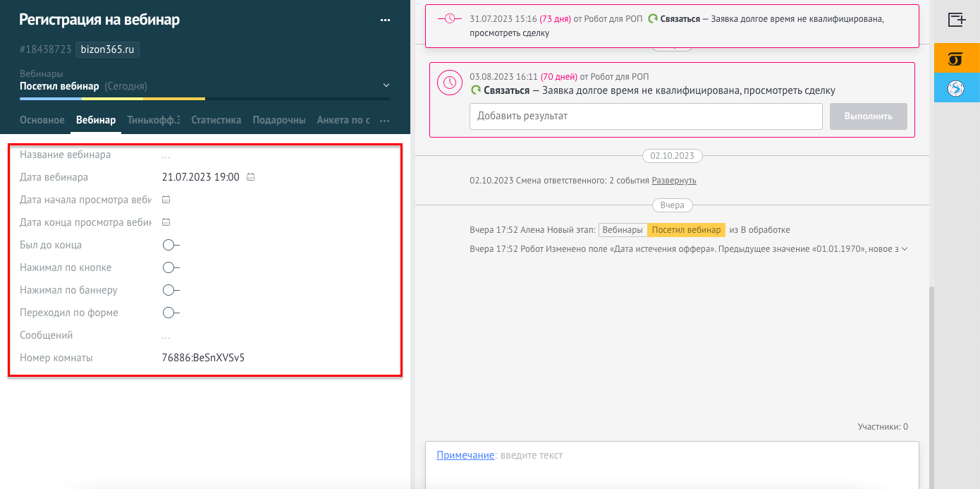Toggle the Был до конца switch
This screenshot has width=980, height=489.
(171, 245)
